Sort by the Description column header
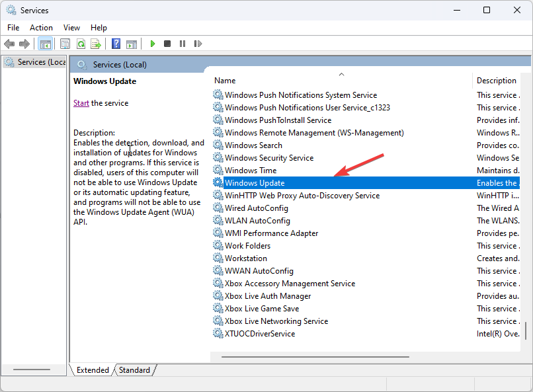The height and width of the screenshot is (392, 533). [x=496, y=81]
